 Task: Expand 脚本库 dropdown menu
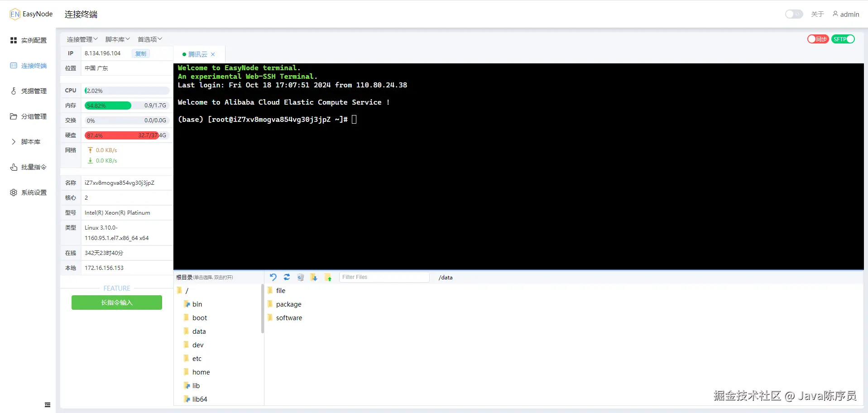[x=117, y=39]
